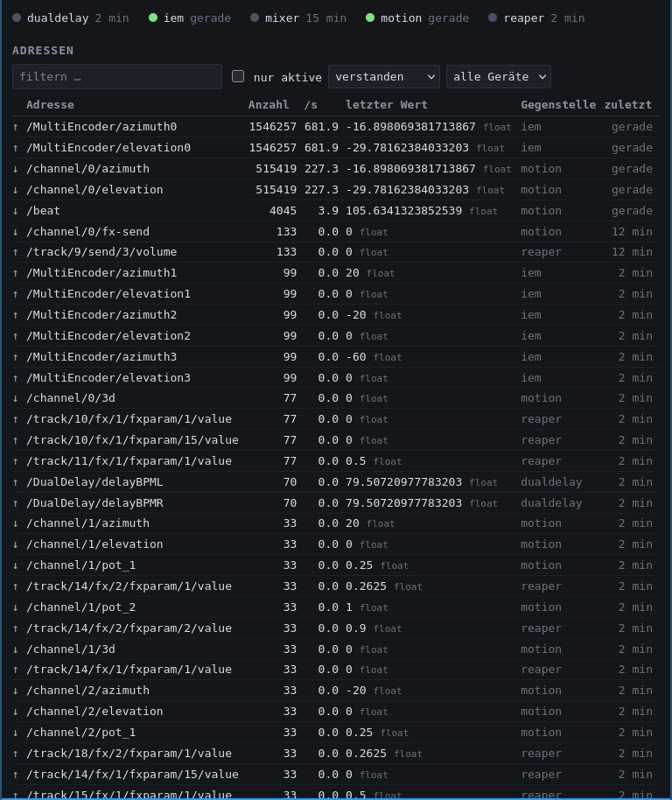Screen dimensions: 672x800
Task: Enable the 'nur aktive' checkbox
Action: pos(238,76)
